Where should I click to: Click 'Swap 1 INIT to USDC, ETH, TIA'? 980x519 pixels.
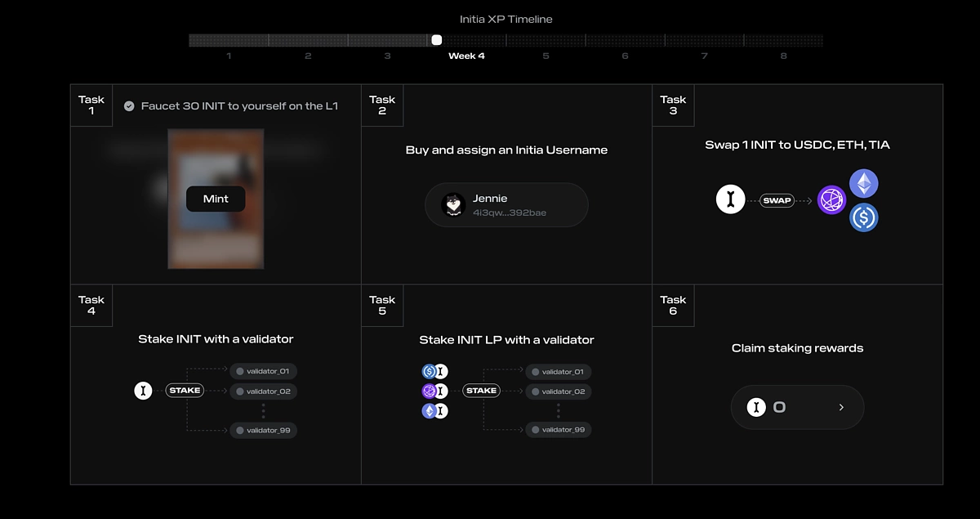(x=798, y=145)
